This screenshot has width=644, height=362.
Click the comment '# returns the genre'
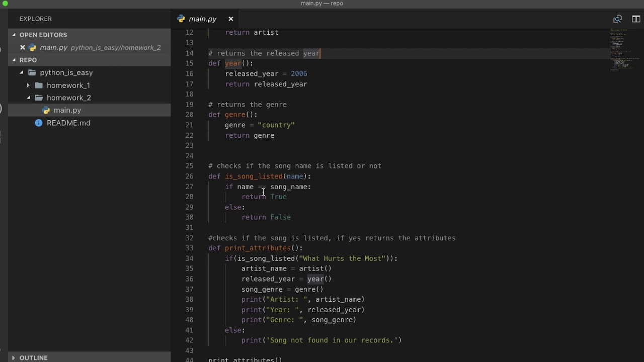coord(248,105)
